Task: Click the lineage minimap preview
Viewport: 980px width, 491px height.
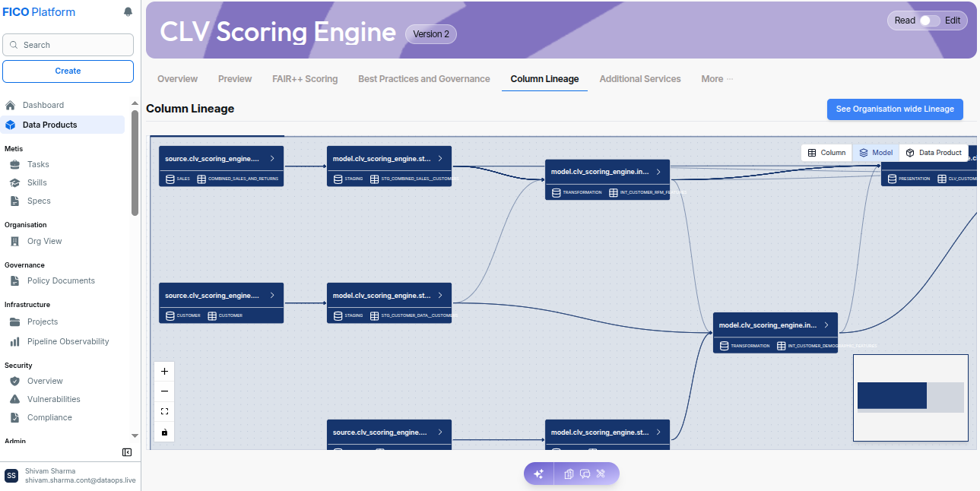Action: coord(911,398)
